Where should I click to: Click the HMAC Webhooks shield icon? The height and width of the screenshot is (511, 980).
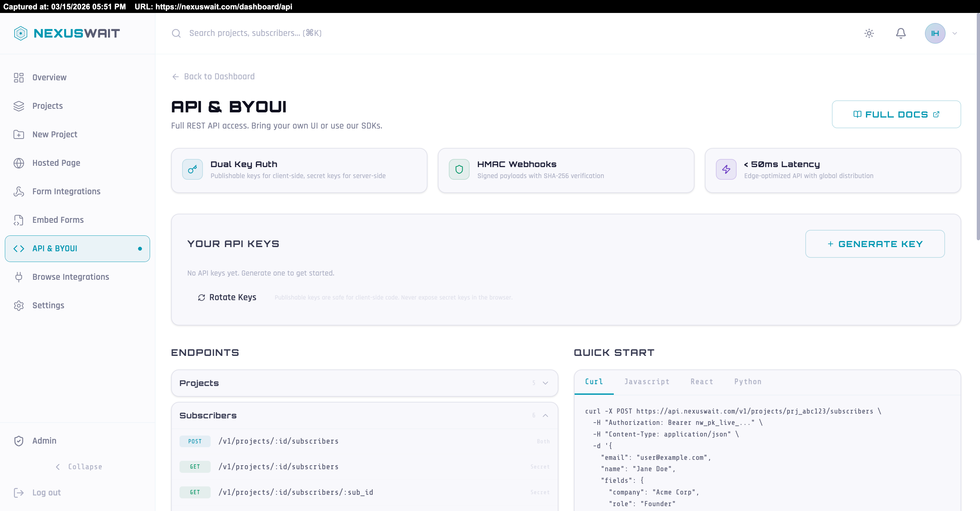click(x=459, y=169)
